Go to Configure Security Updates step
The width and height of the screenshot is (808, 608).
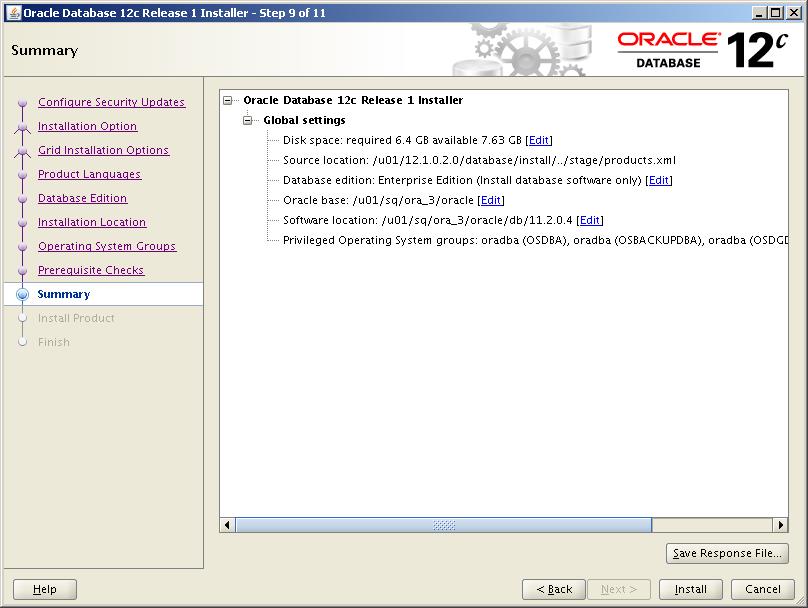111,102
